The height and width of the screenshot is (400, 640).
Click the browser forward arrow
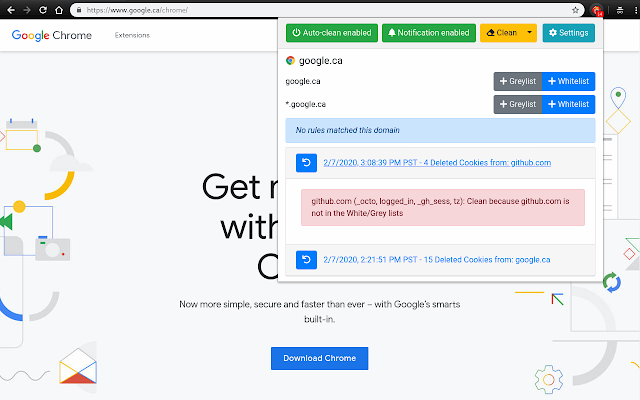pos(27,10)
